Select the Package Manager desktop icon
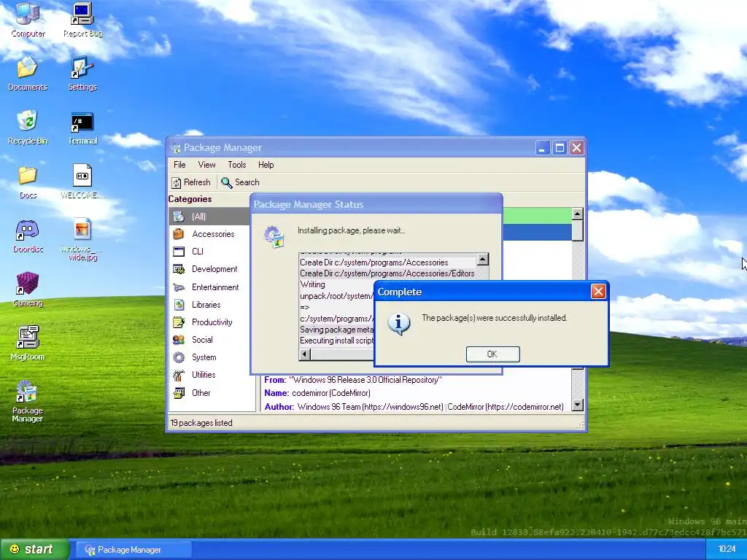The width and height of the screenshot is (747, 560). point(28,402)
